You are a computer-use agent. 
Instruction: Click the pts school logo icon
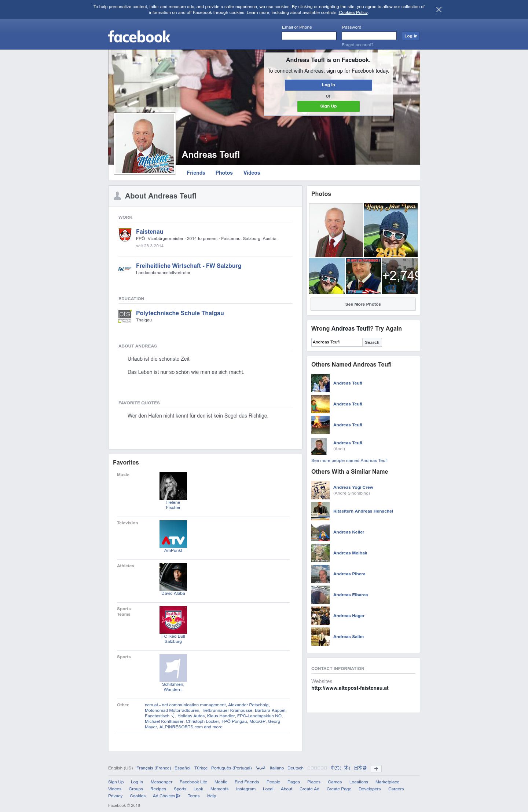point(125,316)
